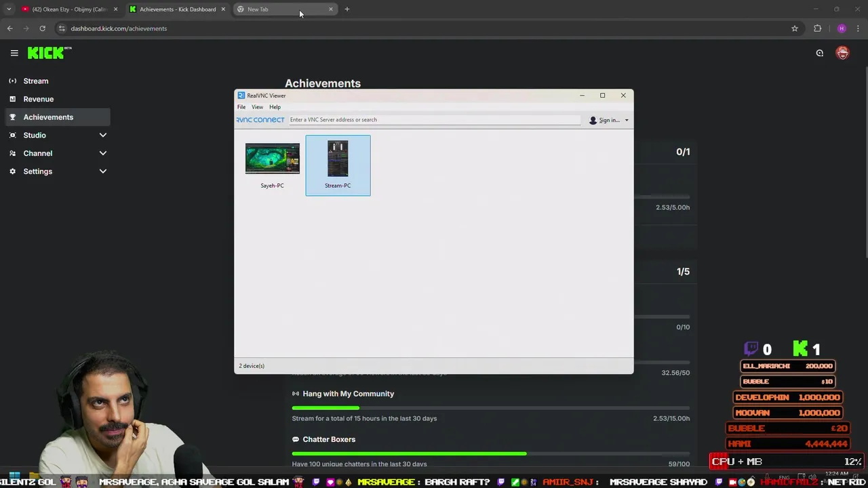Click the RealVNC Viewer title bar icon
Screen dimensions: 868x488
241,96
